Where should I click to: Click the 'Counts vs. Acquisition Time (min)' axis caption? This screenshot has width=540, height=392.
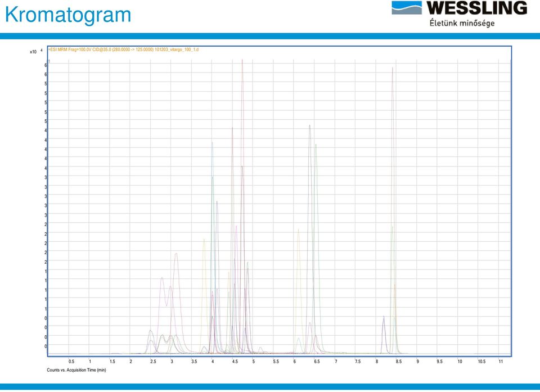pos(76,370)
